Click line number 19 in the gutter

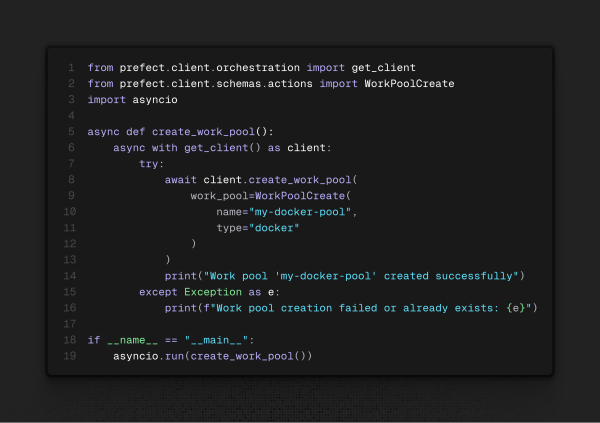(69, 355)
